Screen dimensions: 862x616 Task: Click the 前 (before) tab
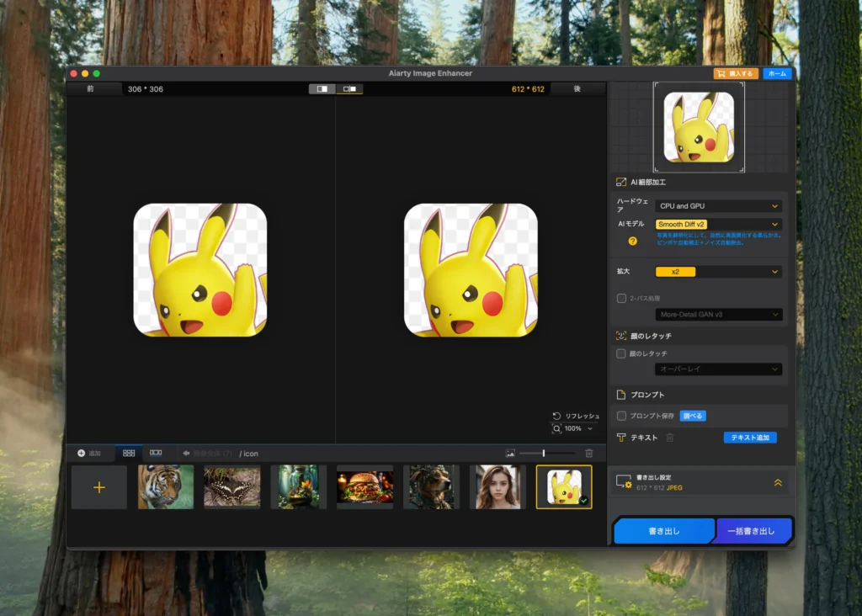click(91, 88)
